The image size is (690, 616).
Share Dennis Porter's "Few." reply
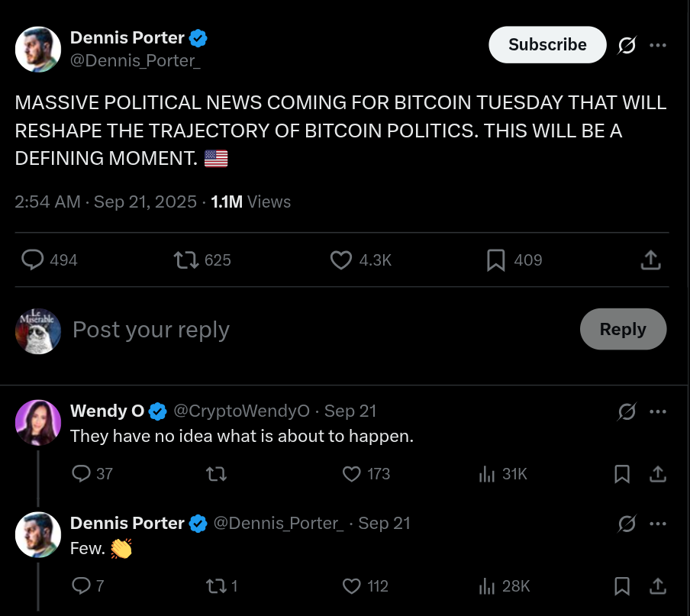(x=658, y=586)
